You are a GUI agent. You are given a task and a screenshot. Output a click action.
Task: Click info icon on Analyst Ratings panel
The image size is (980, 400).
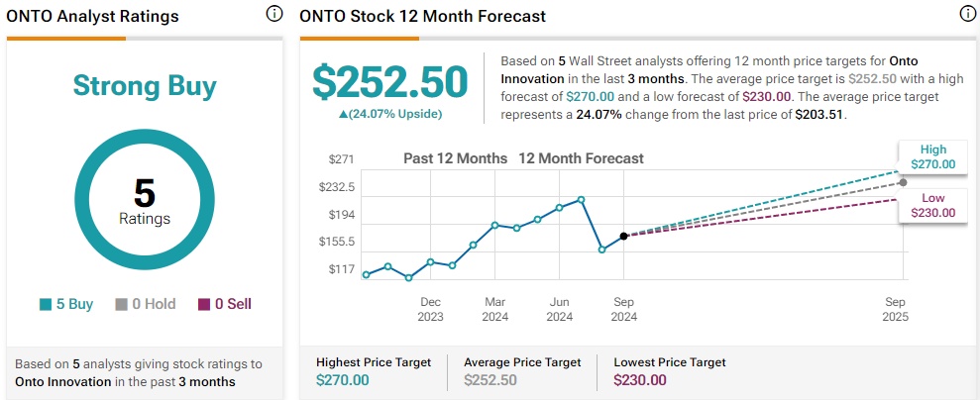click(273, 15)
